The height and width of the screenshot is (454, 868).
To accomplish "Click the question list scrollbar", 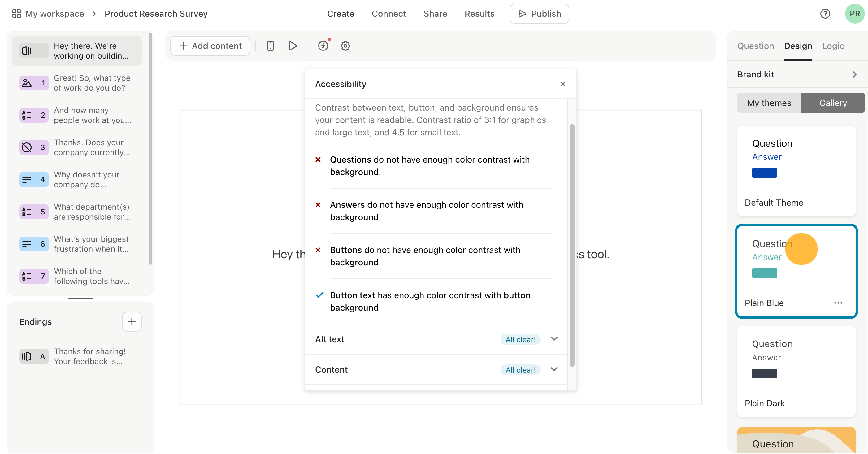I will coord(150,148).
